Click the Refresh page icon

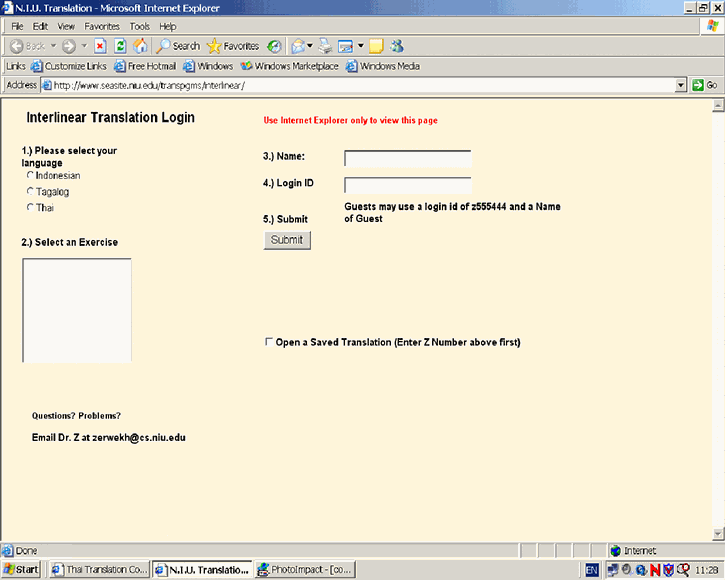120,46
